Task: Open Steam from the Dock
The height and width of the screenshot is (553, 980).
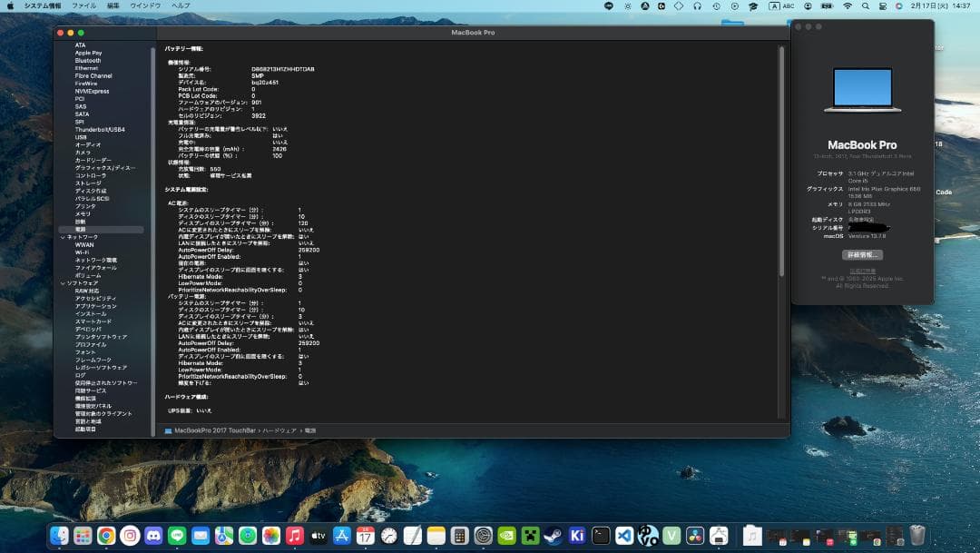Action: 554,536
